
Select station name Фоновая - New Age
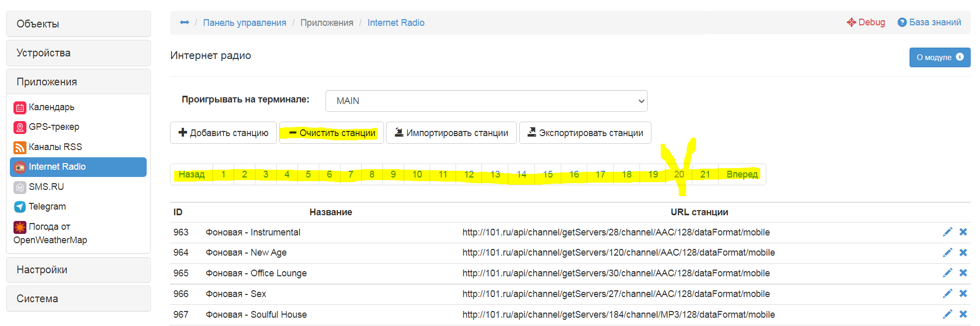coord(246,253)
